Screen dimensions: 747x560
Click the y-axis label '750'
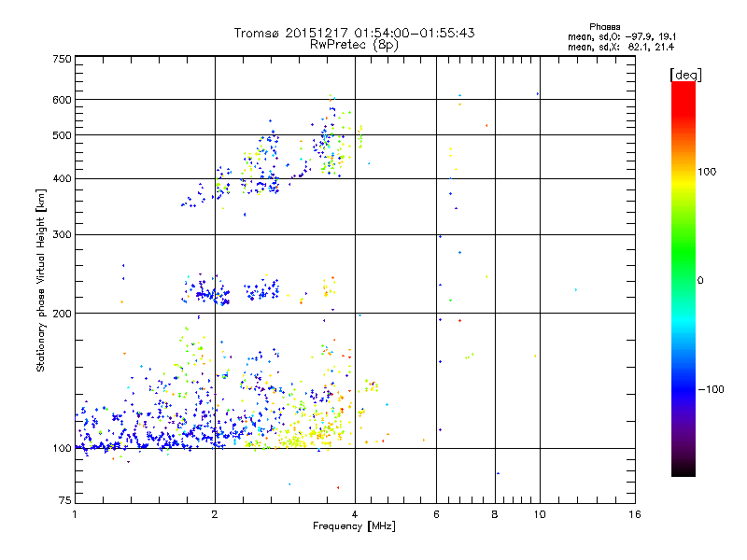coord(62,59)
